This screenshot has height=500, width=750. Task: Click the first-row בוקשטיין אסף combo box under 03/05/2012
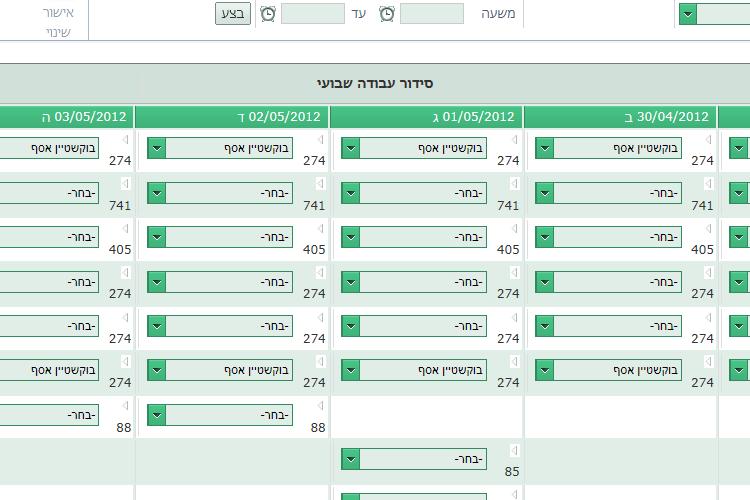pos(49,148)
